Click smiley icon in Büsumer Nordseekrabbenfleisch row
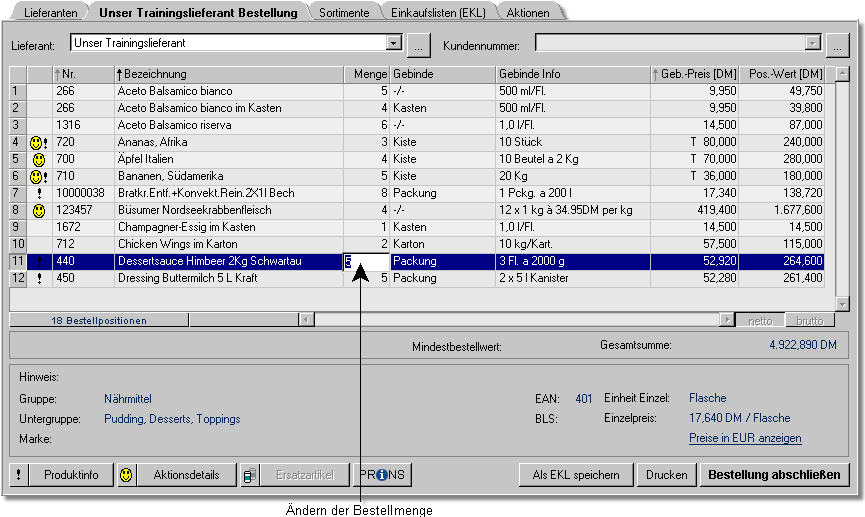This screenshot has width=865, height=517. pyautogui.click(x=38, y=211)
